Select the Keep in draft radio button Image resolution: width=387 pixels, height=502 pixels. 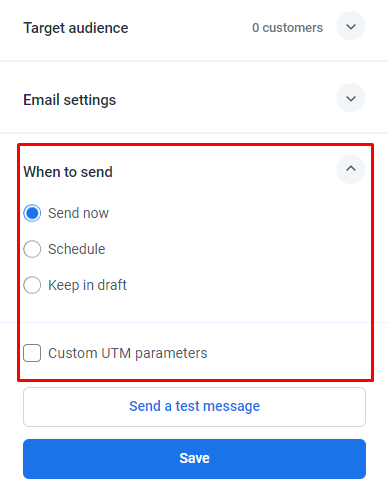(32, 285)
